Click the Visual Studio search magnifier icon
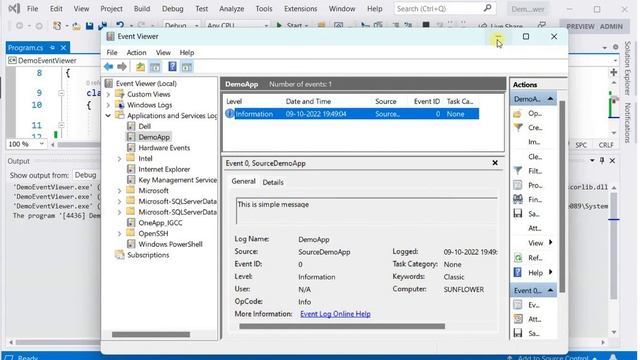640x360 pixels. [x=487, y=8]
